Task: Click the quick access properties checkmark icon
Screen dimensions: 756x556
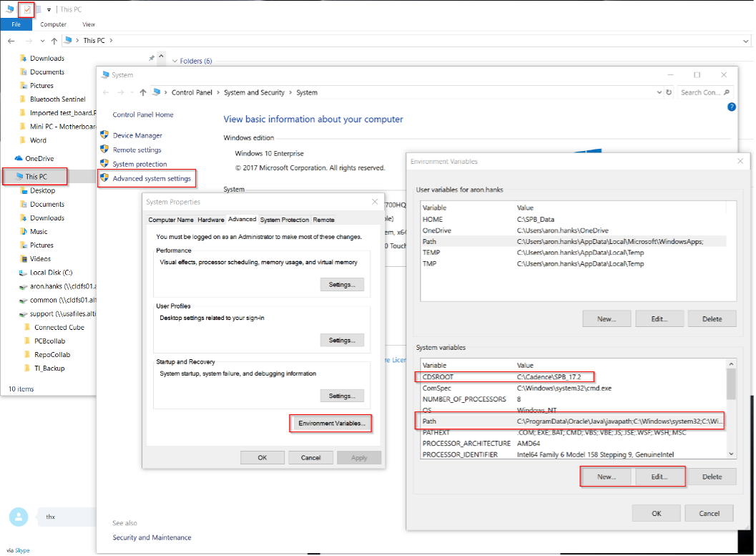Action: tap(27, 9)
